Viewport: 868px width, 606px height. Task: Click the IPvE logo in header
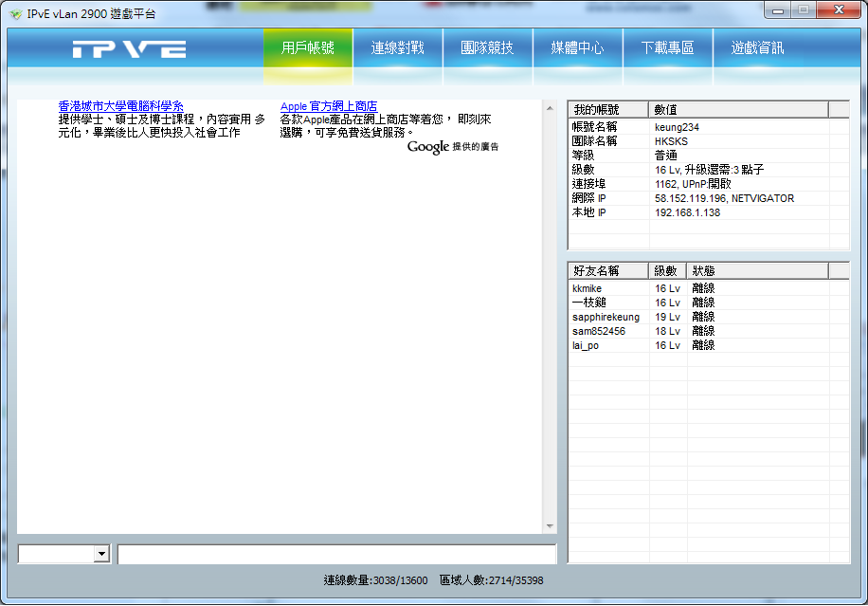tap(129, 49)
